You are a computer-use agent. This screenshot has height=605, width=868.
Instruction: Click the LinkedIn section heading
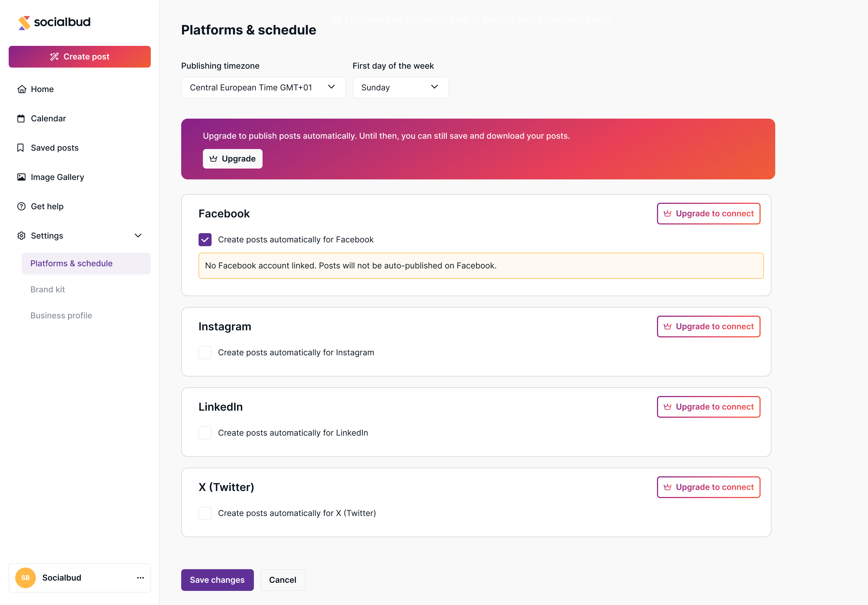coord(221,407)
